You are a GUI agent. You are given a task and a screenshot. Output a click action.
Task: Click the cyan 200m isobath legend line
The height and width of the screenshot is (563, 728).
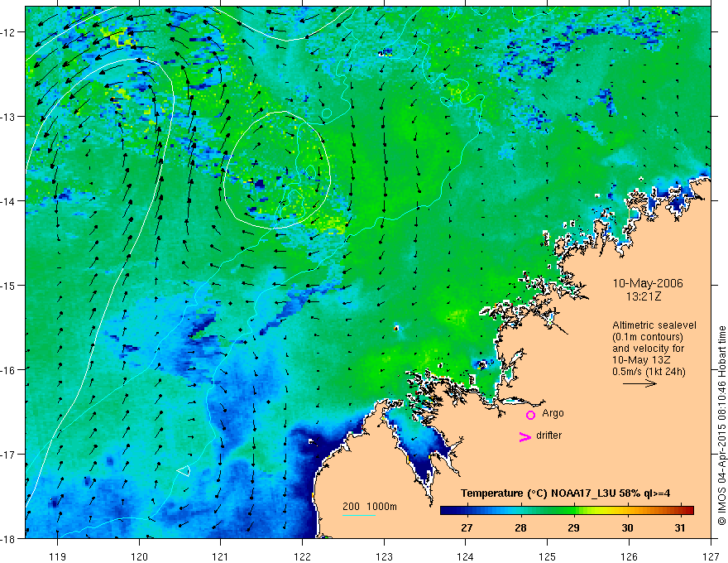coord(359,515)
